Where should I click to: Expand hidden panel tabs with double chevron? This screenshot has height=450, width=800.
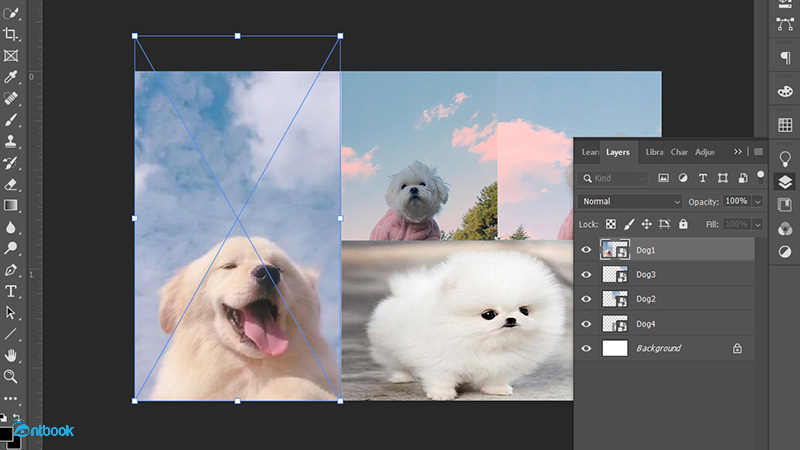coord(738,152)
